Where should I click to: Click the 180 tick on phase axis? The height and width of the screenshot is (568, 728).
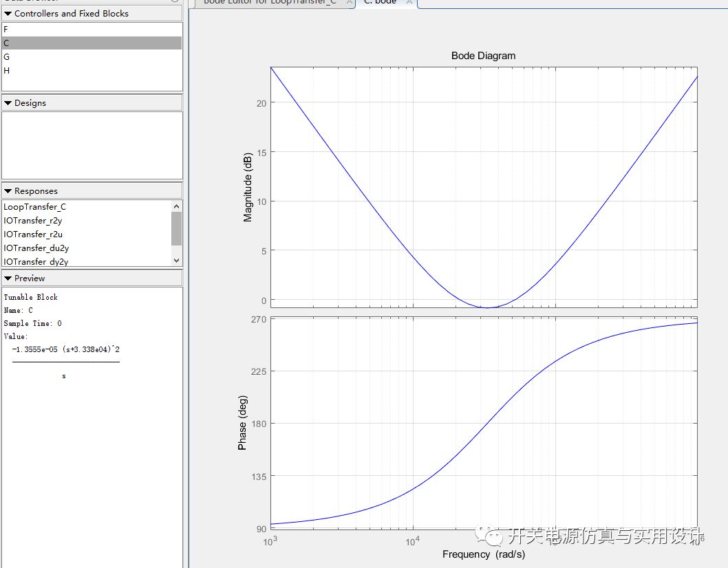(x=259, y=424)
